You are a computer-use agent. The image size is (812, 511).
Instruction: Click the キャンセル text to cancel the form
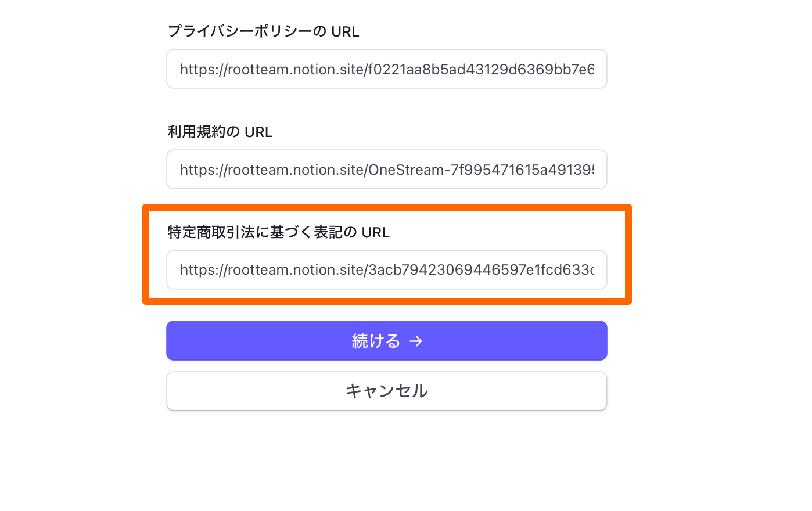click(387, 391)
